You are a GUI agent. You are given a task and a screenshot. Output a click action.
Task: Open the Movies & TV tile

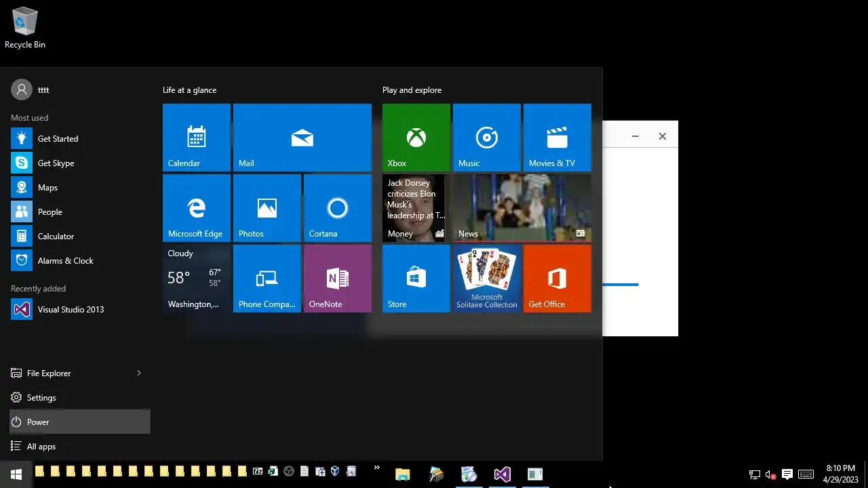(557, 138)
